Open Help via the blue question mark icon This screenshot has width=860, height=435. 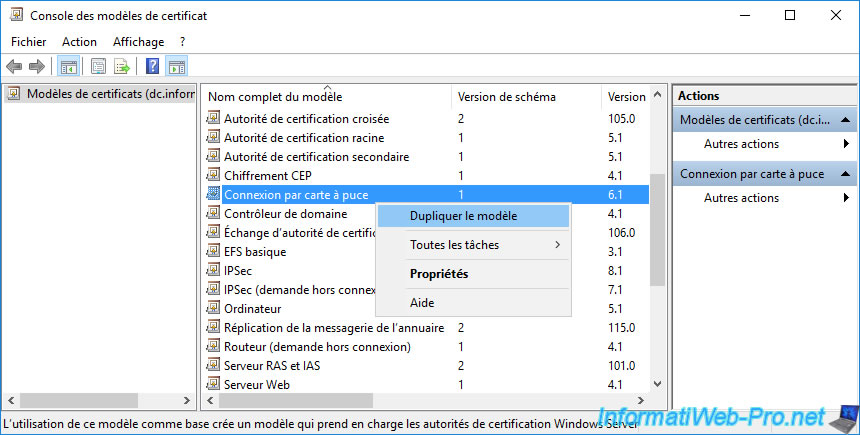tap(153, 67)
